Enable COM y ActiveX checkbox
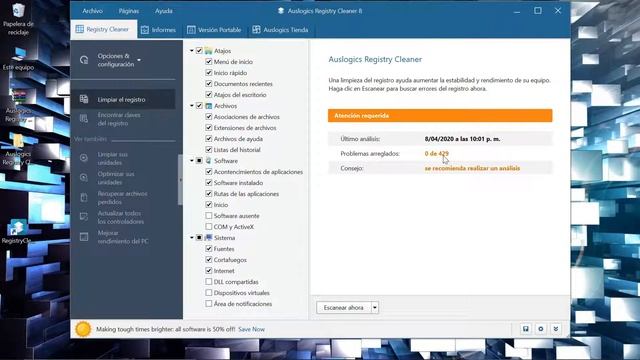The image size is (640, 360). [x=209, y=227]
